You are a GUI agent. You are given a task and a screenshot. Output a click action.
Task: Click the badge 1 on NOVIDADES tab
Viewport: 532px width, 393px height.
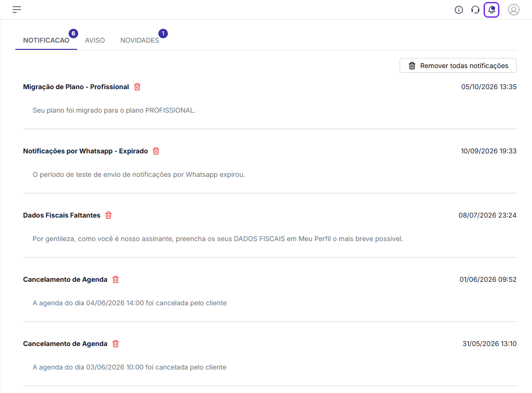(x=163, y=34)
